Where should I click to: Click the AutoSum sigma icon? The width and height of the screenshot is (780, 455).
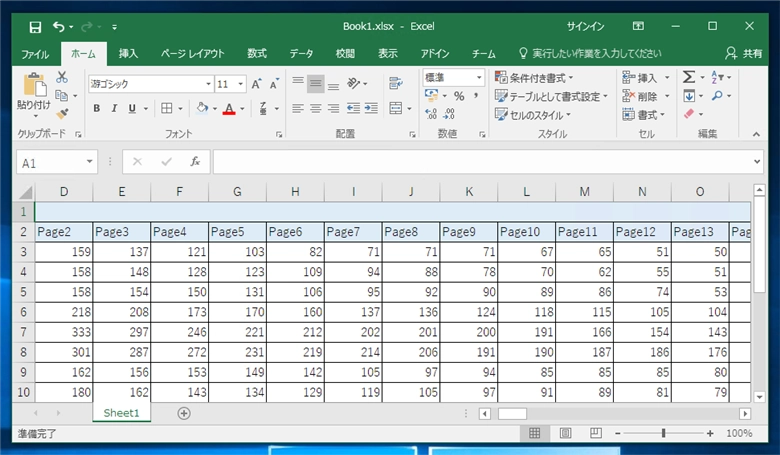click(689, 77)
